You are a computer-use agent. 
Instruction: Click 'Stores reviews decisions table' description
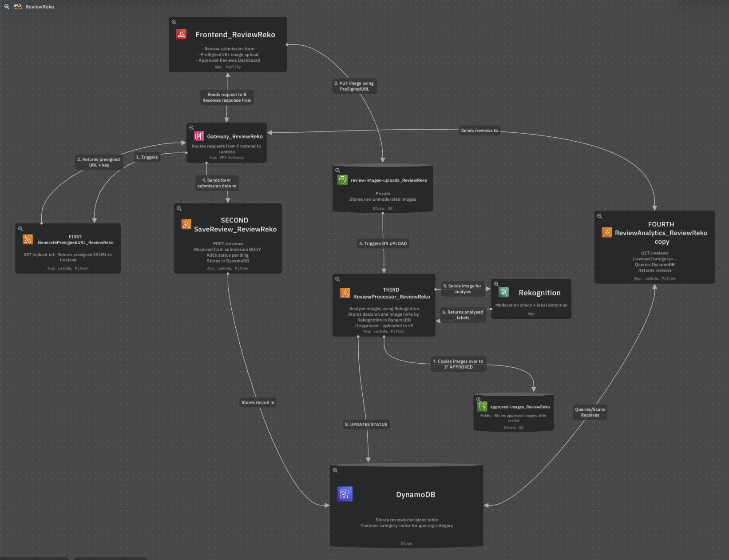[407, 520]
